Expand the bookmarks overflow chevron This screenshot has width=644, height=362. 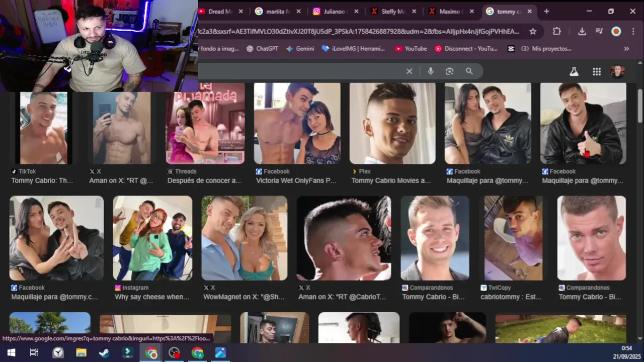click(626, 49)
